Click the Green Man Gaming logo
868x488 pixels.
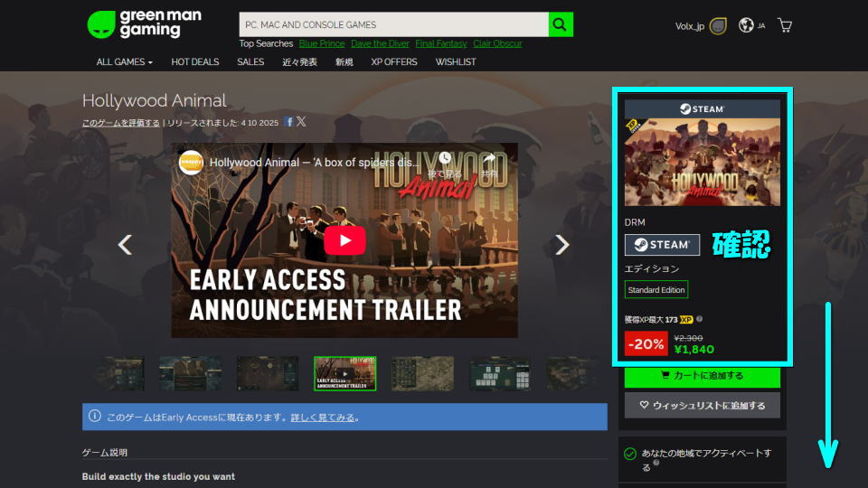click(x=144, y=24)
